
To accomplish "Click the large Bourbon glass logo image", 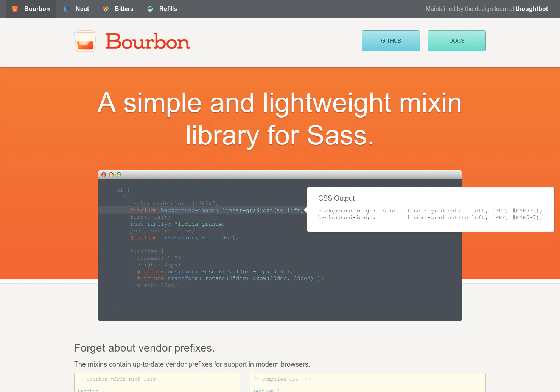I will point(85,41).
